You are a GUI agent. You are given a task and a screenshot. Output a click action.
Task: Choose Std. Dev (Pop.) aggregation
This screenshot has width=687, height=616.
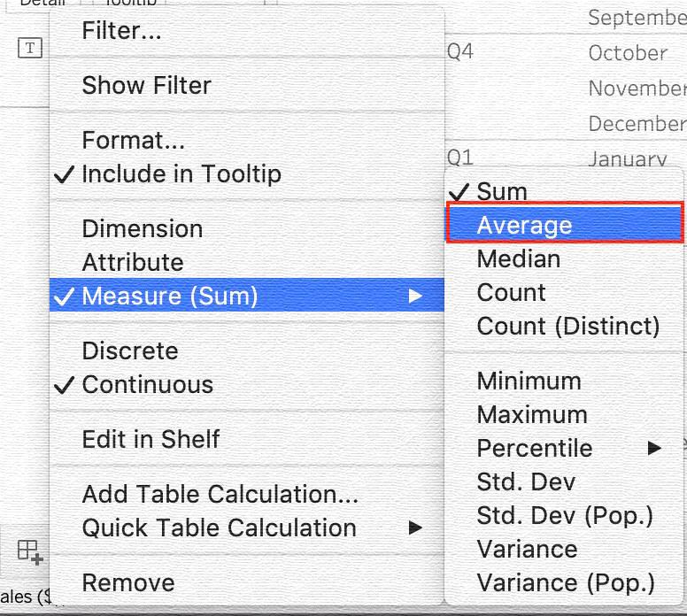click(564, 516)
